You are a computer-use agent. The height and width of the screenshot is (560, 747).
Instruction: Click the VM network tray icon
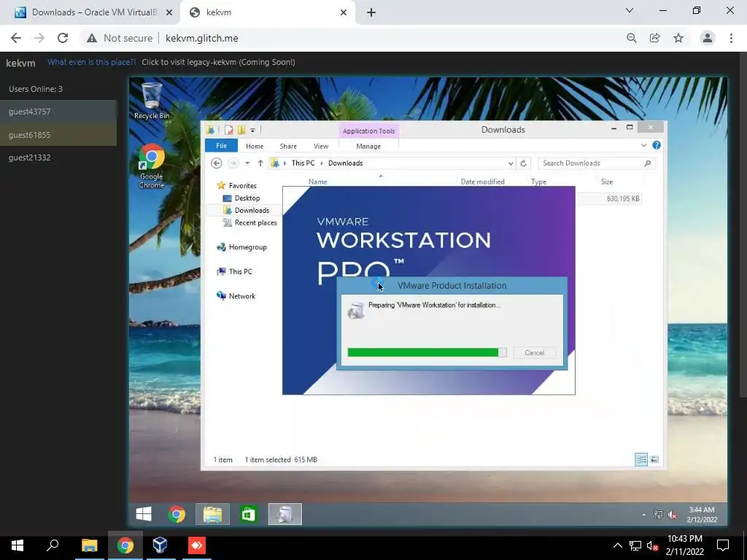tap(659, 515)
